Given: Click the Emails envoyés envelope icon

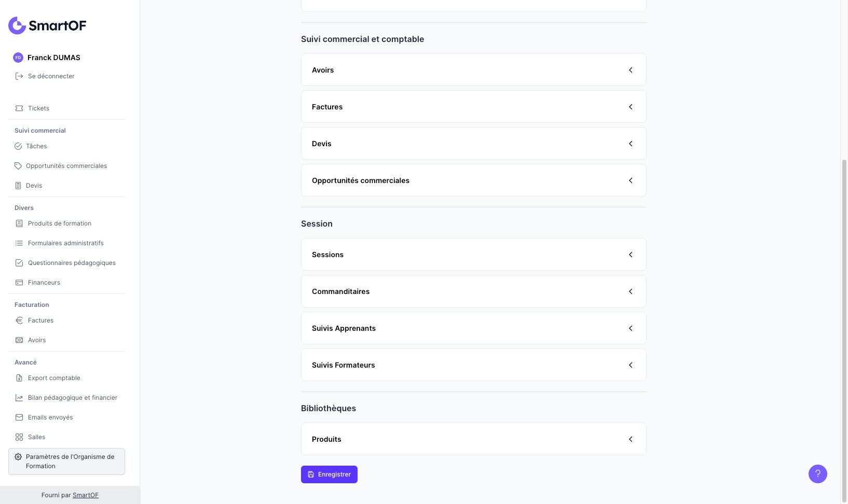Looking at the screenshot, I should coord(19,417).
